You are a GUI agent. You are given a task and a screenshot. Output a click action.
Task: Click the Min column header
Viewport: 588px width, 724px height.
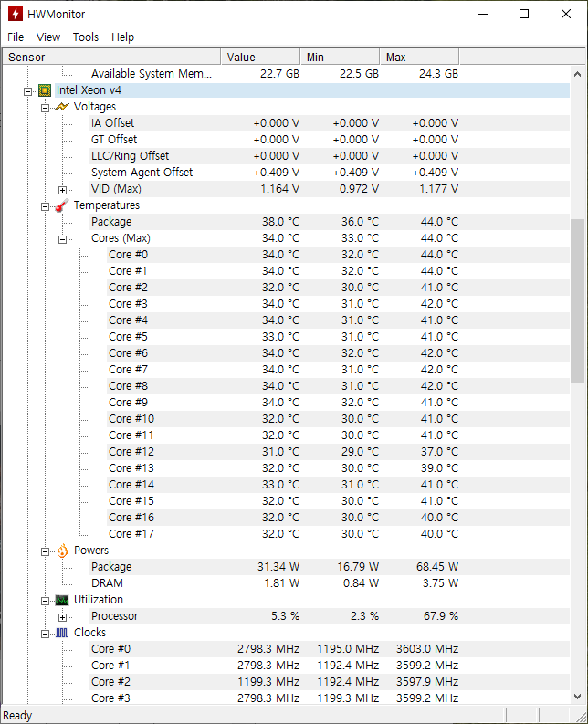(x=340, y=57)
